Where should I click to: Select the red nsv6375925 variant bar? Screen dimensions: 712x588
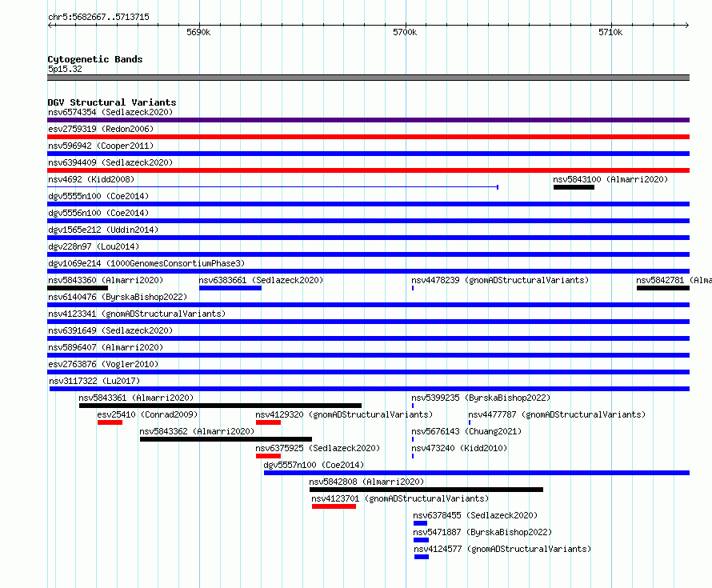(x=268, y=456)
